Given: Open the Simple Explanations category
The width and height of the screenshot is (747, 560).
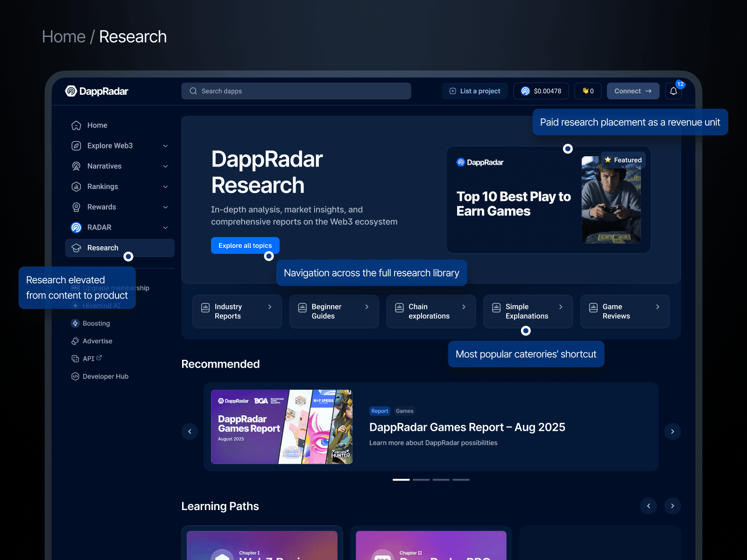Looking at the screenshot, I should (528, 311).
